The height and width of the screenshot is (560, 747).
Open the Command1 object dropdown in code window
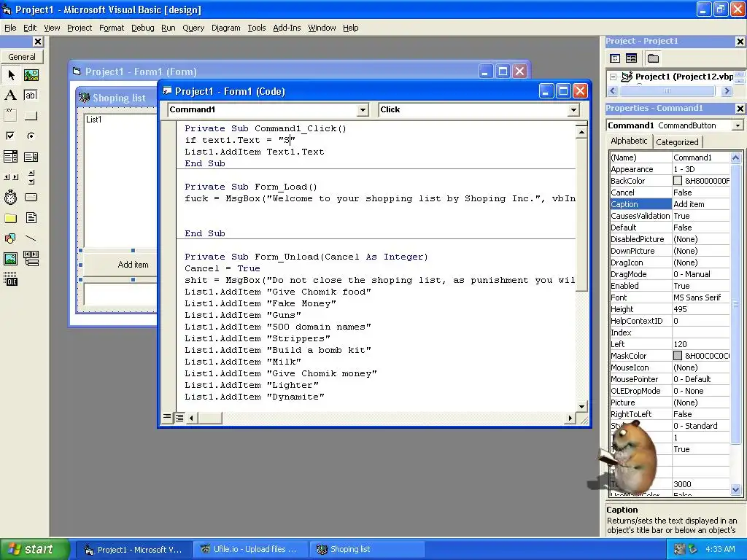pyautogui.click(x=363, y=110)
